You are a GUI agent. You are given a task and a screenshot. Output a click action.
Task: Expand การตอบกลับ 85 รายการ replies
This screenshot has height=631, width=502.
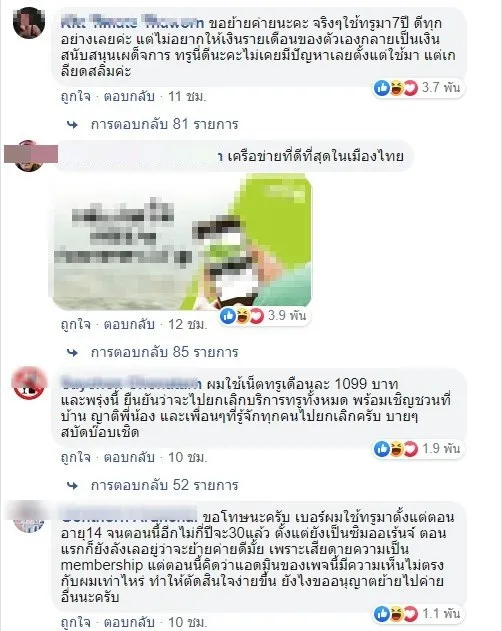[164, 353]
